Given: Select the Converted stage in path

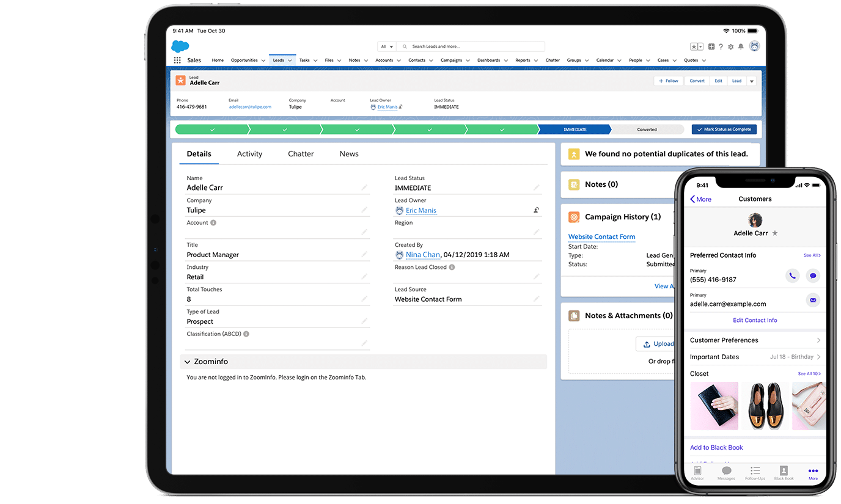Looking at the screenshot, I should 647,130.
